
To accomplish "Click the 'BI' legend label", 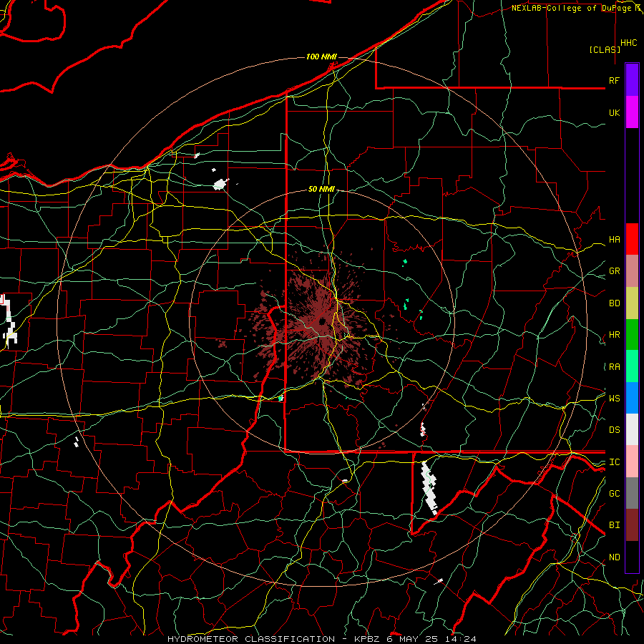I will point(614,525).
